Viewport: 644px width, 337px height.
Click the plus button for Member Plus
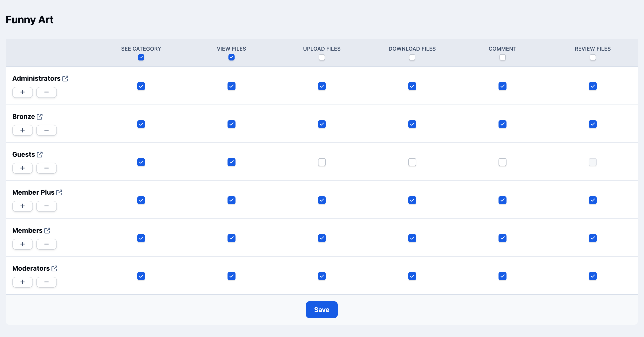tap(23, 206)
